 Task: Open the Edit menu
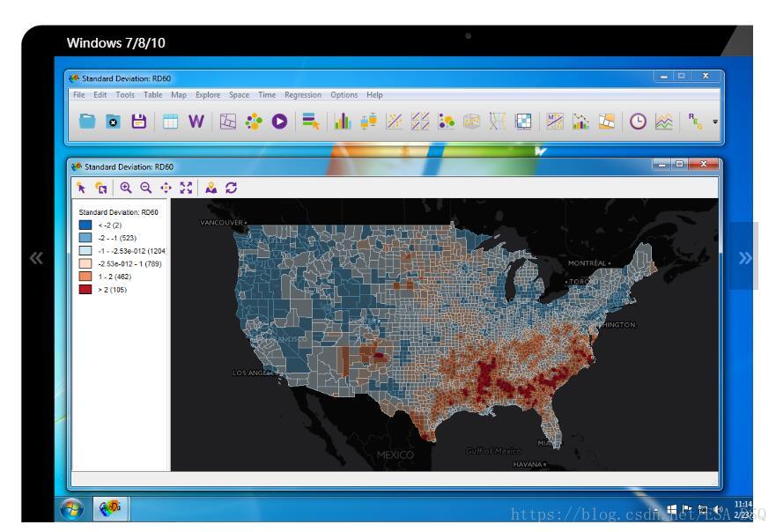click(100, 94)
